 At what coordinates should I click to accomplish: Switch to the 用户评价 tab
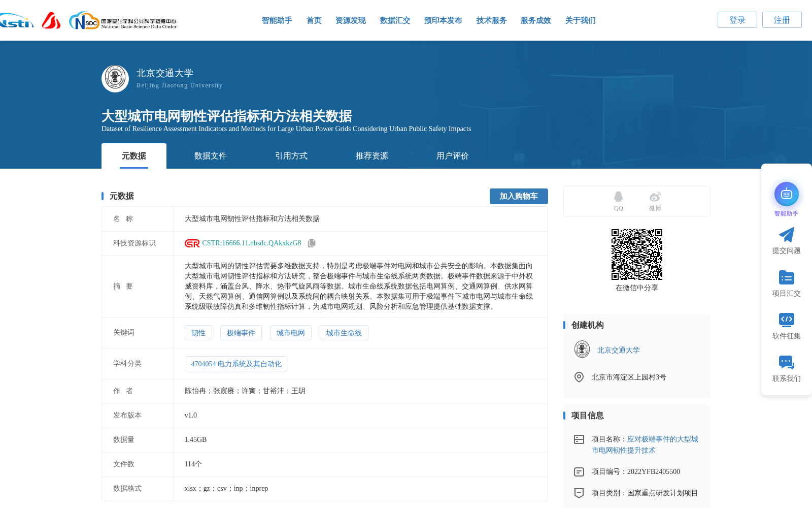(x=453, y=156)
